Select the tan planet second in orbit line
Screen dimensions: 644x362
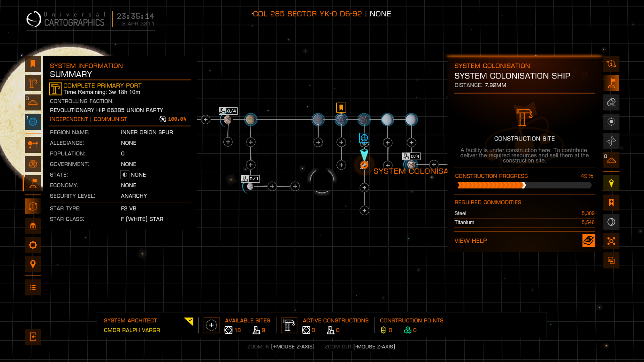(250, 119)
